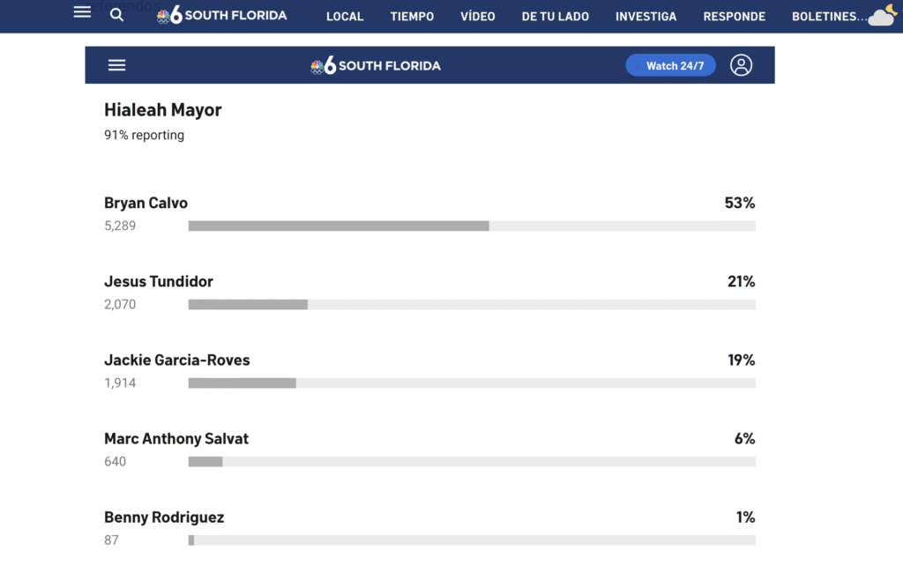Open the RESPONDE menu item
Screen dimensions: 903x588
pyautogui.click(x=734, y=17)
